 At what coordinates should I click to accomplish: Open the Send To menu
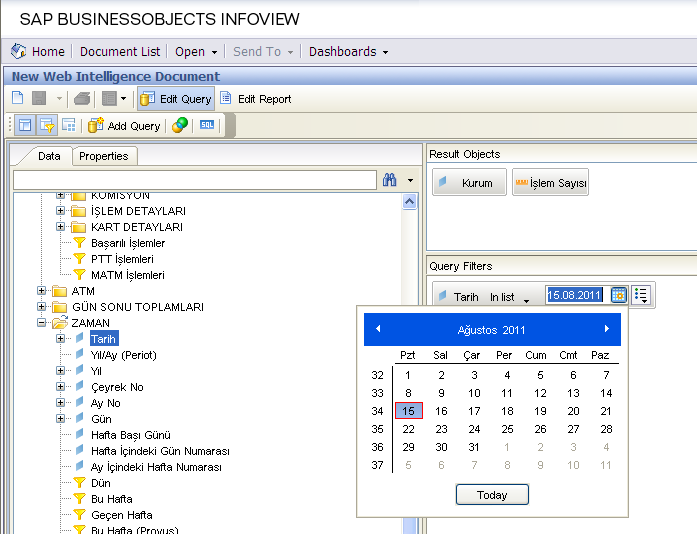tap(263, 52)
